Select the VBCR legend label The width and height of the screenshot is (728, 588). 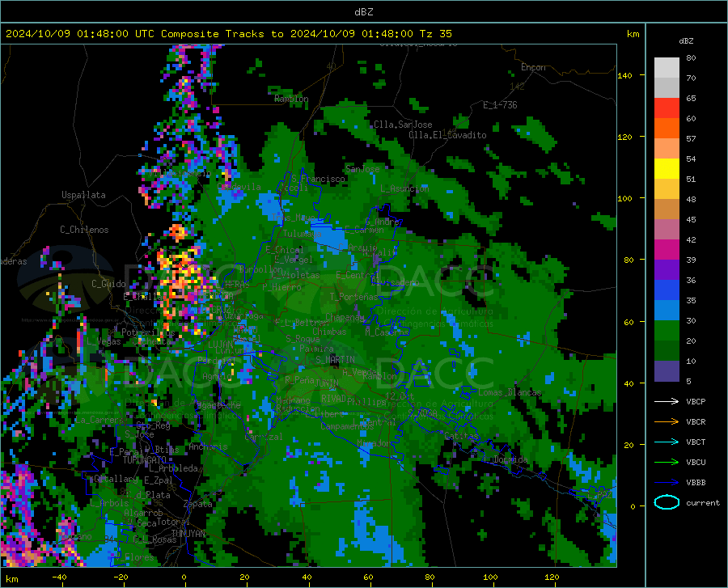(696, 422)
